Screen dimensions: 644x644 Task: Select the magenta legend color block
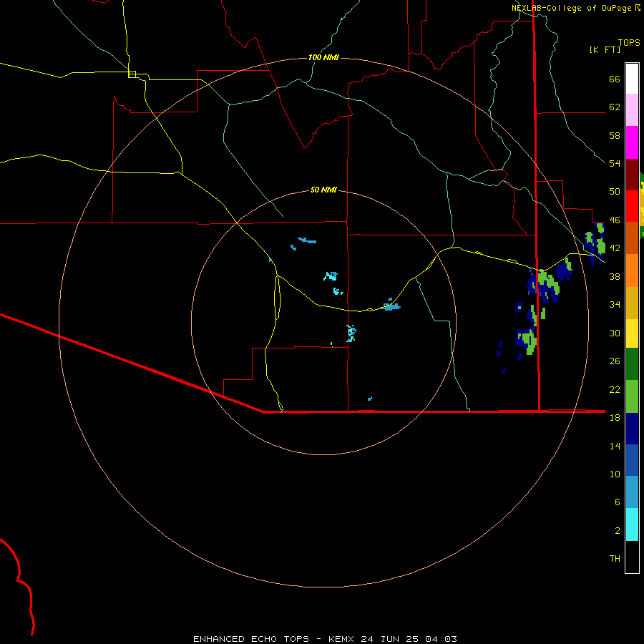[x=632, y=142]
